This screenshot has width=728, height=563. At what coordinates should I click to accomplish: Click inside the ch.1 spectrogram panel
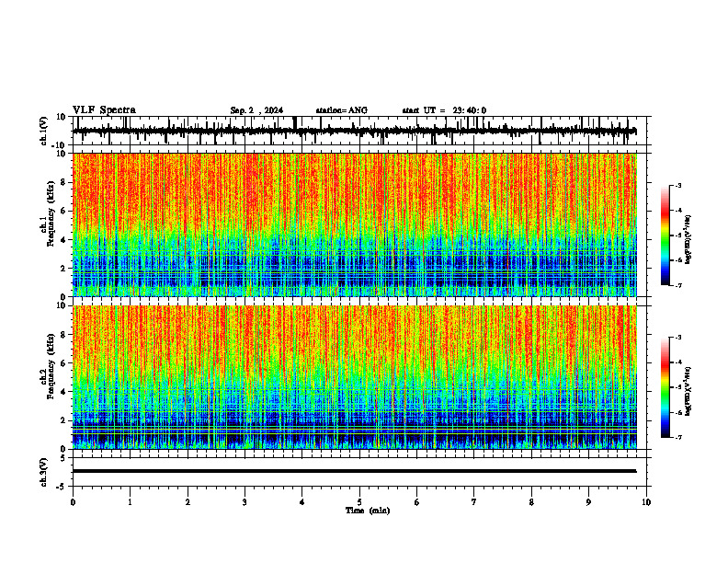tap(355, 224)
